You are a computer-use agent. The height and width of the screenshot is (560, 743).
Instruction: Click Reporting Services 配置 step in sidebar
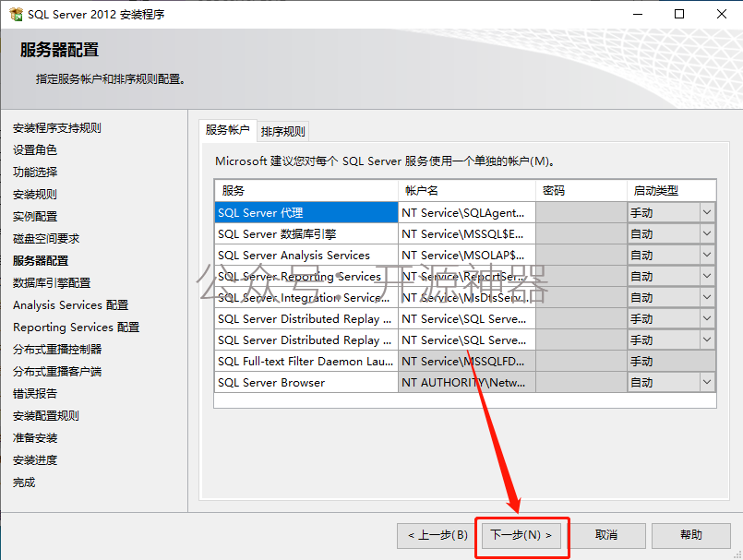pyautogui.click(x=77, y=328)
